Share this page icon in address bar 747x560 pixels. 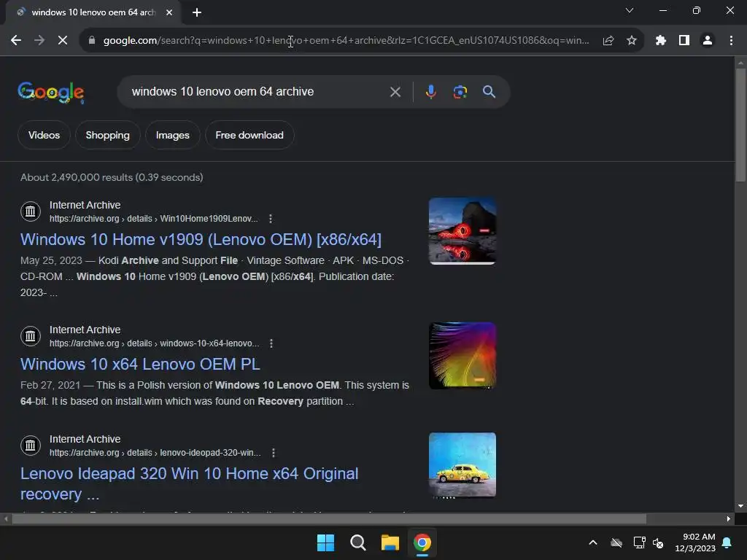click(x=608, y=41)
